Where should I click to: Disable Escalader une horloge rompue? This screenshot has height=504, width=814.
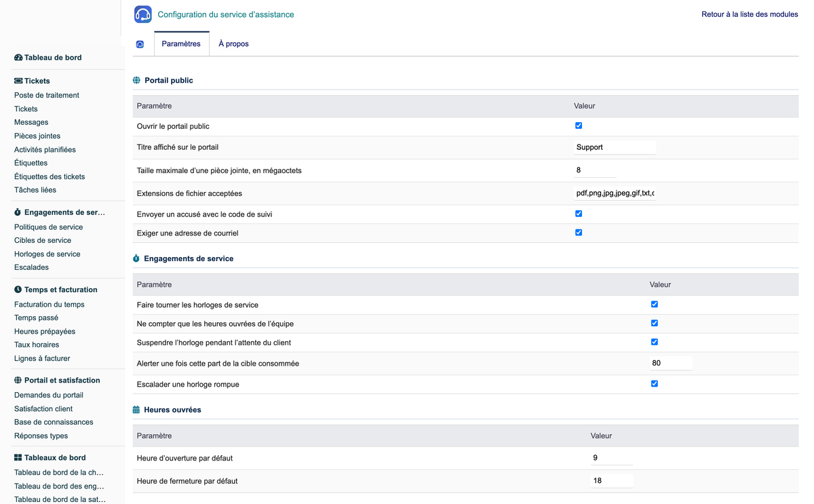tap(655, 384)
